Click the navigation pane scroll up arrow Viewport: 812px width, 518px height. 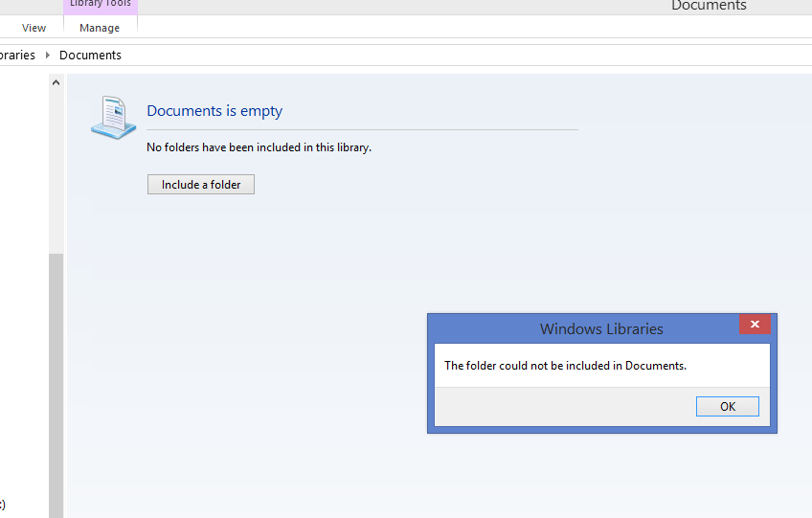[x=56, y=83]
